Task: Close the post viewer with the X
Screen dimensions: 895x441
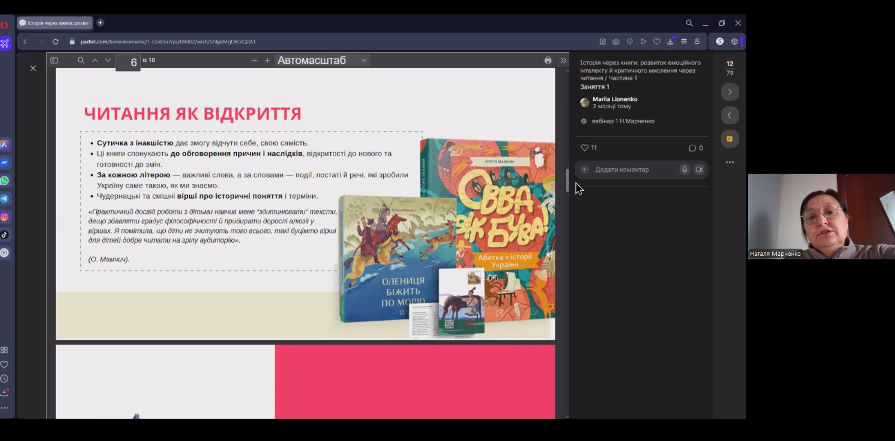Action: [33, 68]
